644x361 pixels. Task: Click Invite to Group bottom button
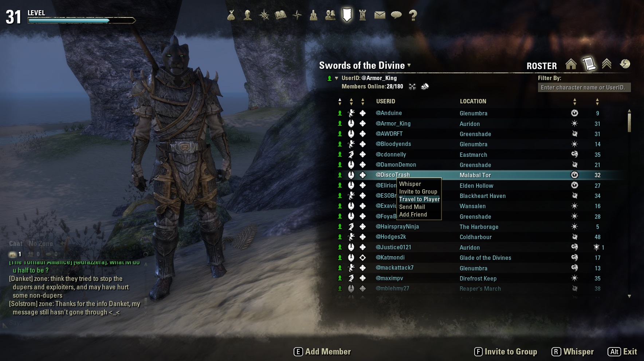pos(506,352)
